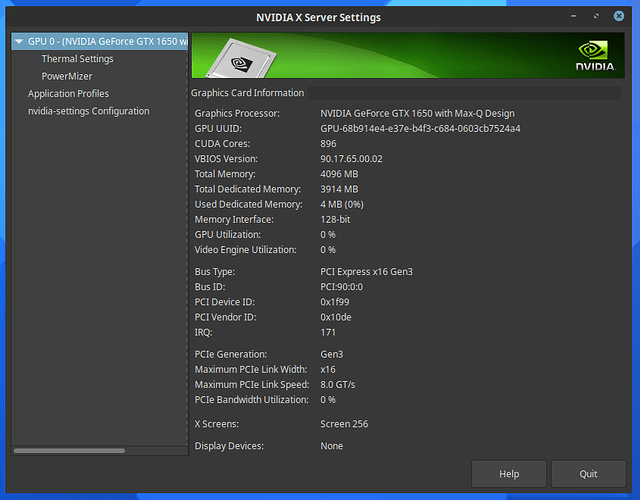640x500 pixels.
Task: Close the NVIDIA X Server Settings window
Action: pos(619,16)
